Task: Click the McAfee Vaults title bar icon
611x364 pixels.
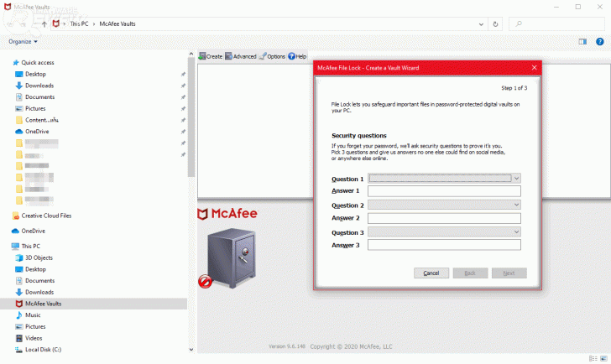Action: tap(8, 7)
